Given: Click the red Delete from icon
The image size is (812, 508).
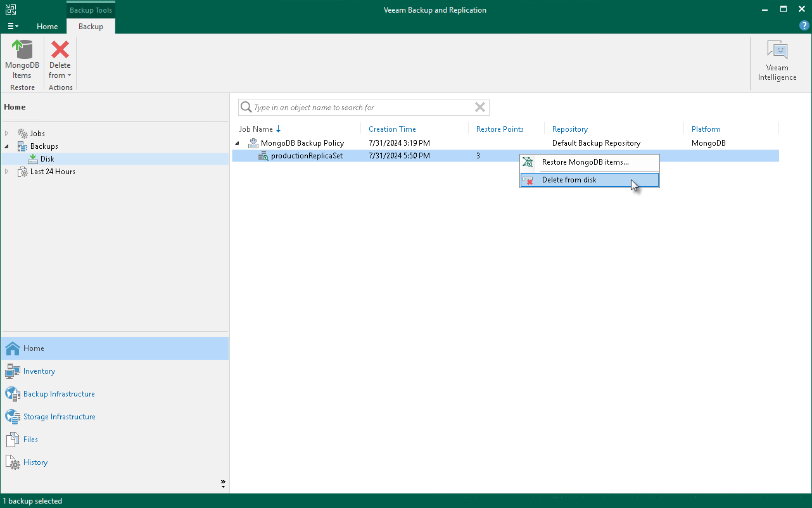Looking at the screenshot, I should tap(60, 49).
